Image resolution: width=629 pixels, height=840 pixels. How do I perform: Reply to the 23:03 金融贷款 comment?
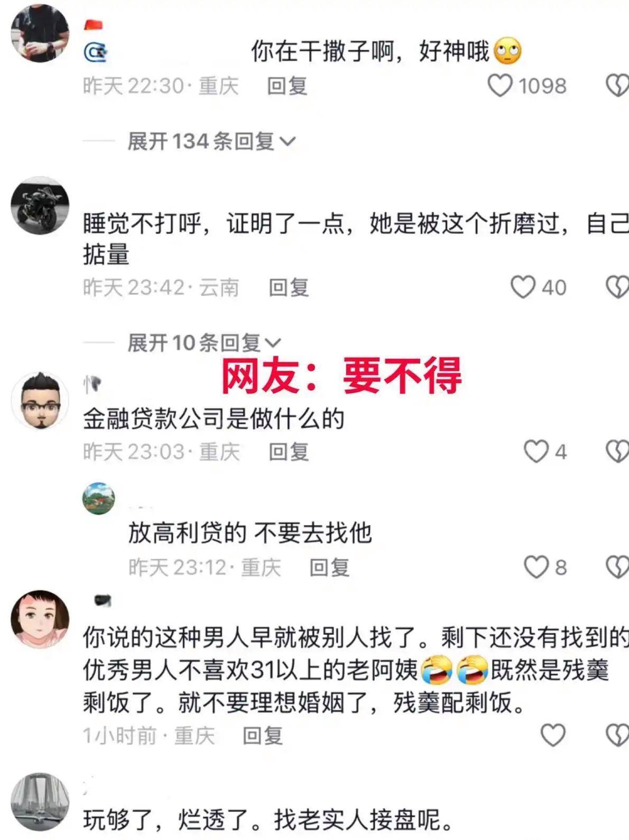pyautogui.click(x=289, y=452)
